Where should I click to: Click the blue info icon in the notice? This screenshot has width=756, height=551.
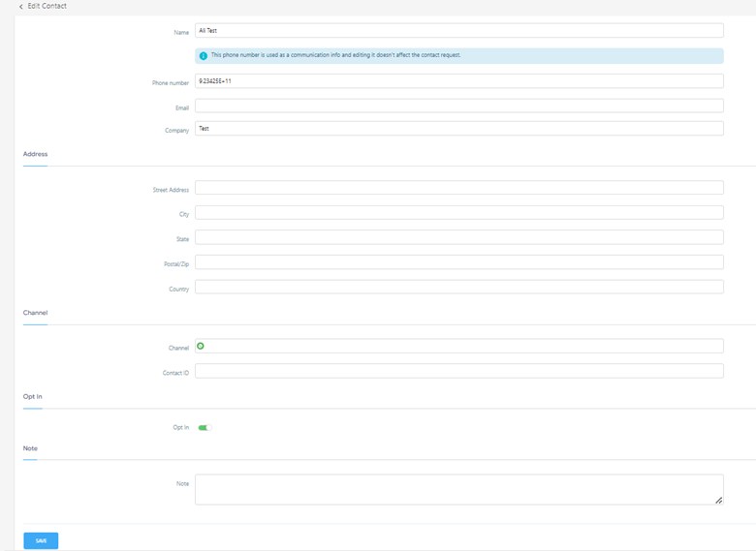click(204, 56)
